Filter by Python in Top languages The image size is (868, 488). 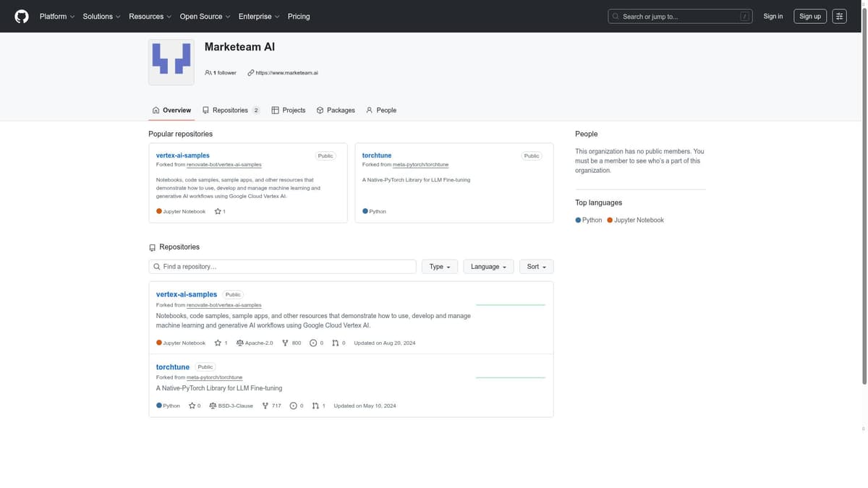click(588, 220)
